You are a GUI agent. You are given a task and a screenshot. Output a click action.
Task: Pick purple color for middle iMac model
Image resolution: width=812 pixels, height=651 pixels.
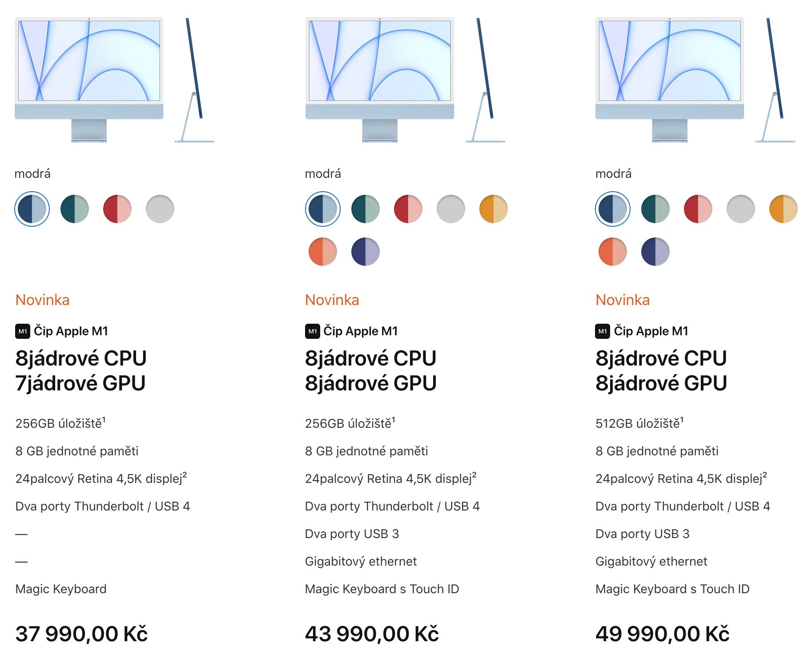point(366,252)
